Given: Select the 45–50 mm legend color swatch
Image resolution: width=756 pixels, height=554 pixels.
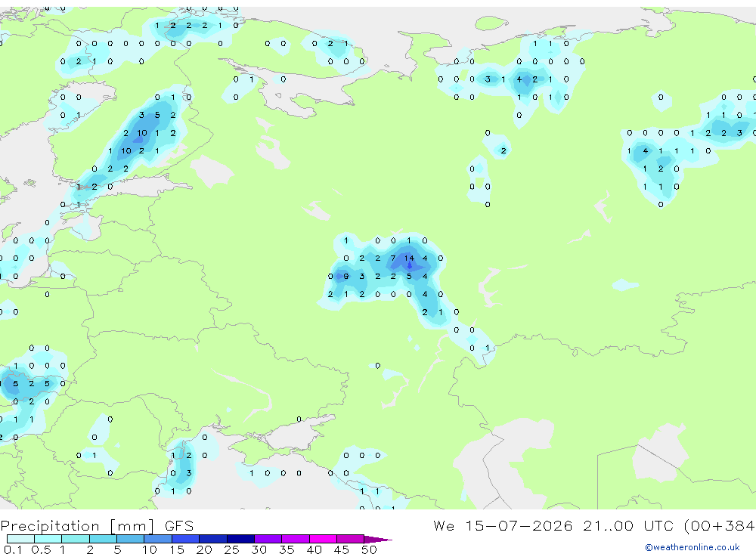Looking at the screenshot, I should click(351, 539).
